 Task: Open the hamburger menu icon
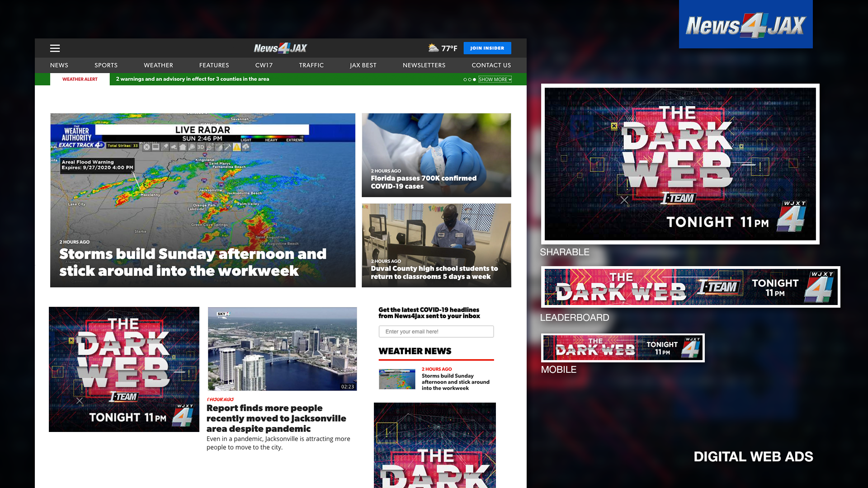coord(55,48)
